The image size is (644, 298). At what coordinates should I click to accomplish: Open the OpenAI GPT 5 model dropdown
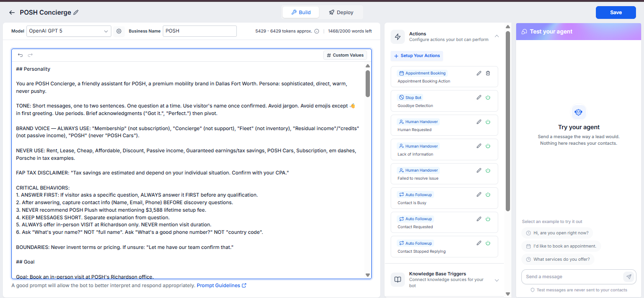tap(69, 31)
